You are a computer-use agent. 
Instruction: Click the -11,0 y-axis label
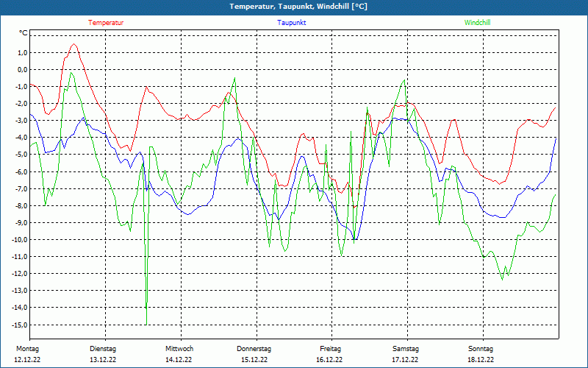pos(20,256)
